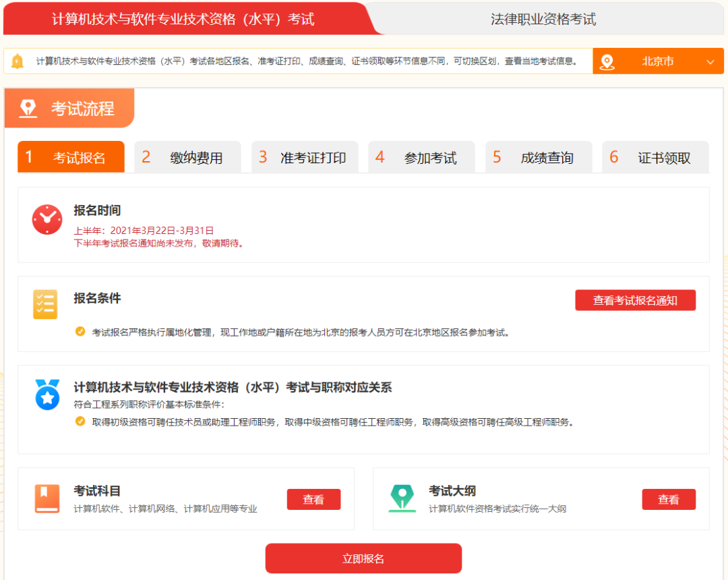
Task: Open step 5 成绩查询 tab
Action: (538, 158)
